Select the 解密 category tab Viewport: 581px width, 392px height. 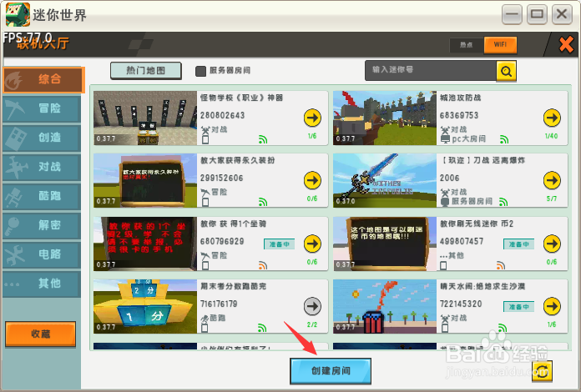[x=42, y=225]
